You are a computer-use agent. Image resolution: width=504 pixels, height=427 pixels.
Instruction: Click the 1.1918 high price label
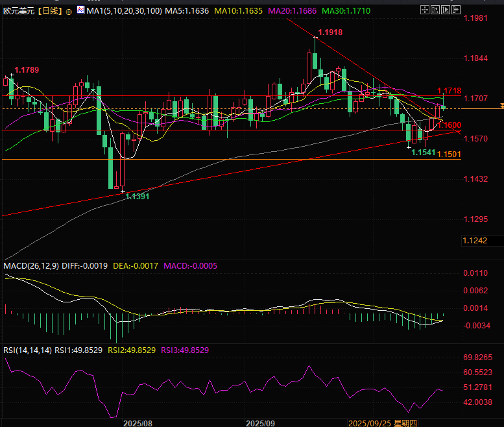click(x=330, y=32)
